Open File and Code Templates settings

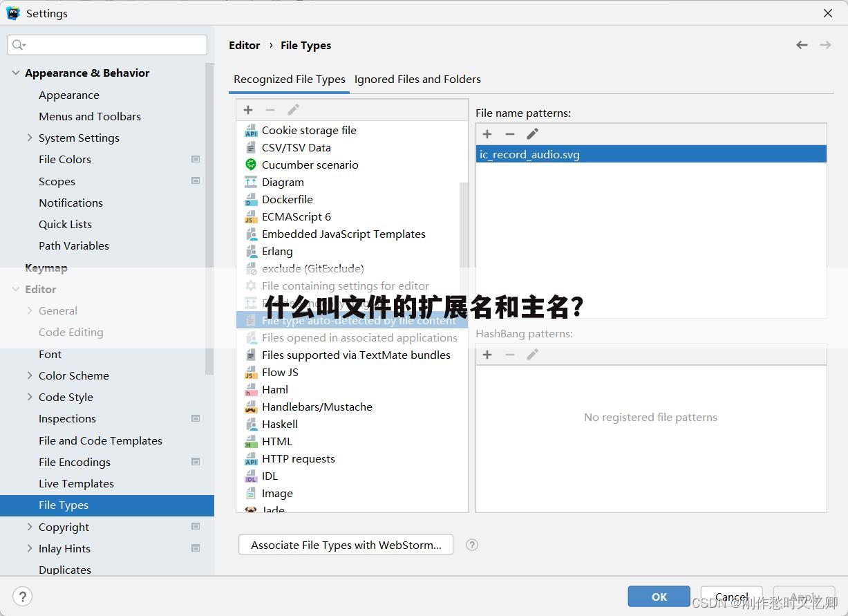click(100, 440)
